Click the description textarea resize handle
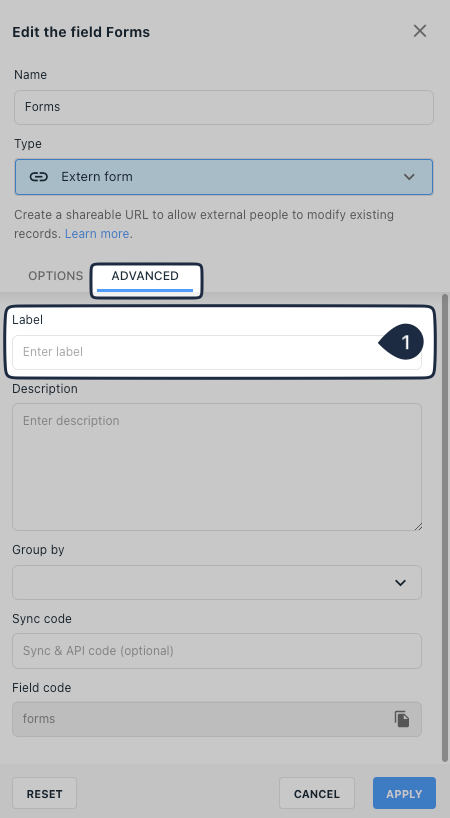 (418, 527)
